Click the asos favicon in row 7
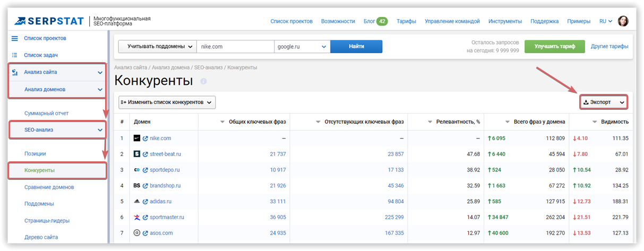Image resolution: width=644 pixels, height=251 pixels. pyautogui.click(x=137, y=233)
